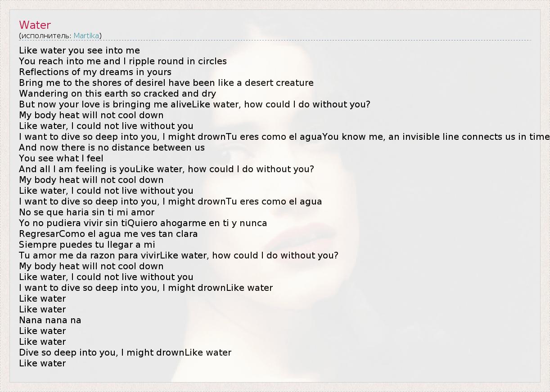Click the line starting with "RegresarComo el agua"

tap(108, 234)
